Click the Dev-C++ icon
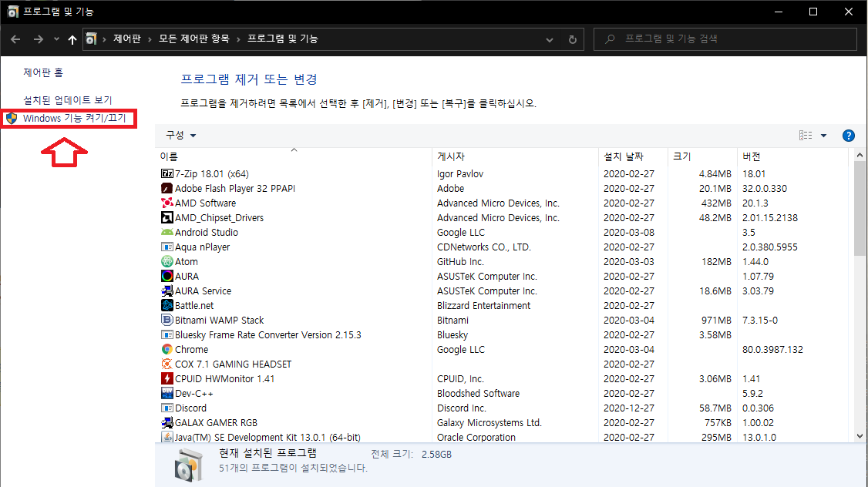868x487 pixels. pos(167,394)
